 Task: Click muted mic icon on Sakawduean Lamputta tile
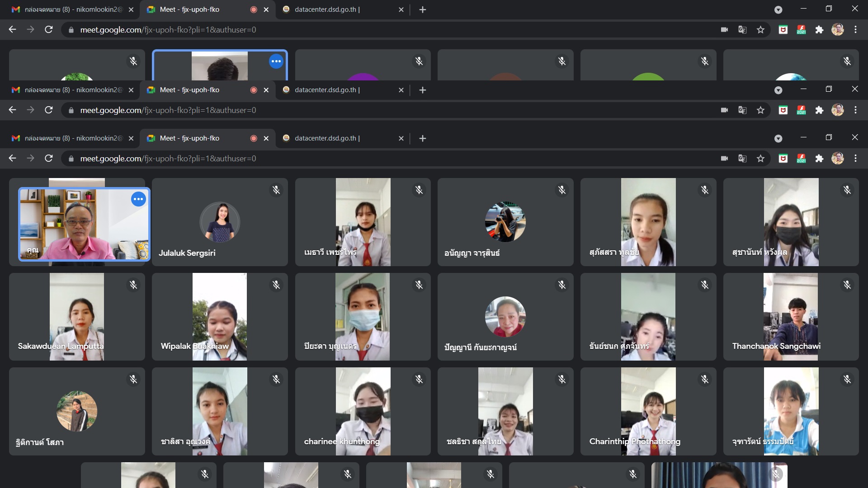pos(133,285)
